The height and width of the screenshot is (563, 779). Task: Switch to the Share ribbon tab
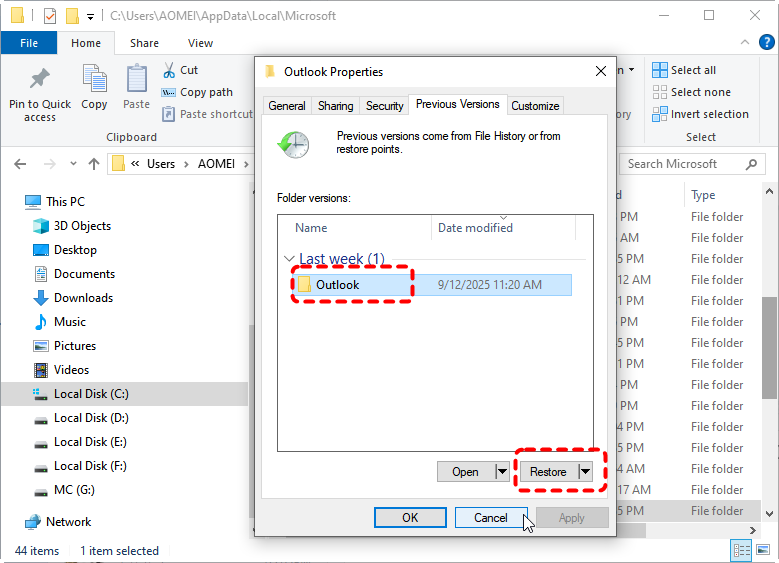[x=144, y=43]
